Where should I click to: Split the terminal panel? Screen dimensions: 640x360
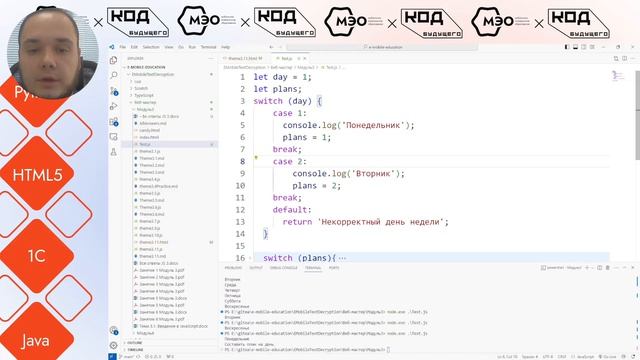tap(600, 268)
